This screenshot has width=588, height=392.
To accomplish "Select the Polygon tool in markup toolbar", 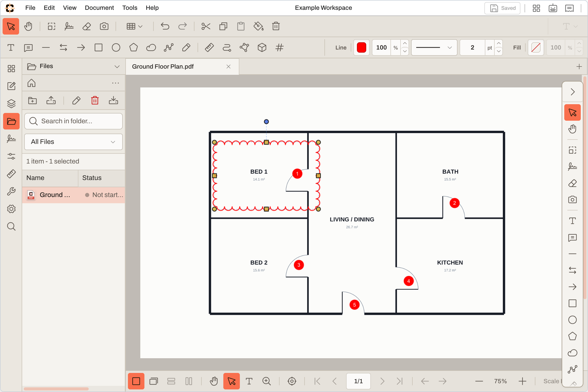I will point(134,47).
